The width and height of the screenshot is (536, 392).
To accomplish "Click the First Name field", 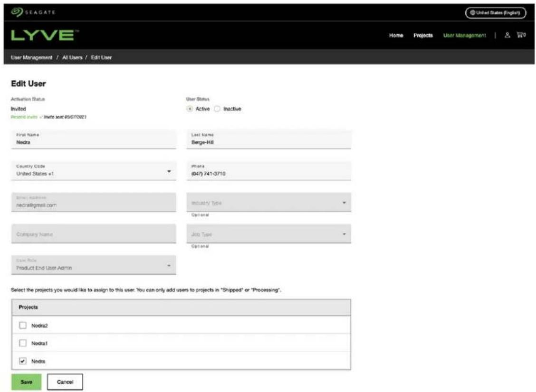I will coord(94,140).
